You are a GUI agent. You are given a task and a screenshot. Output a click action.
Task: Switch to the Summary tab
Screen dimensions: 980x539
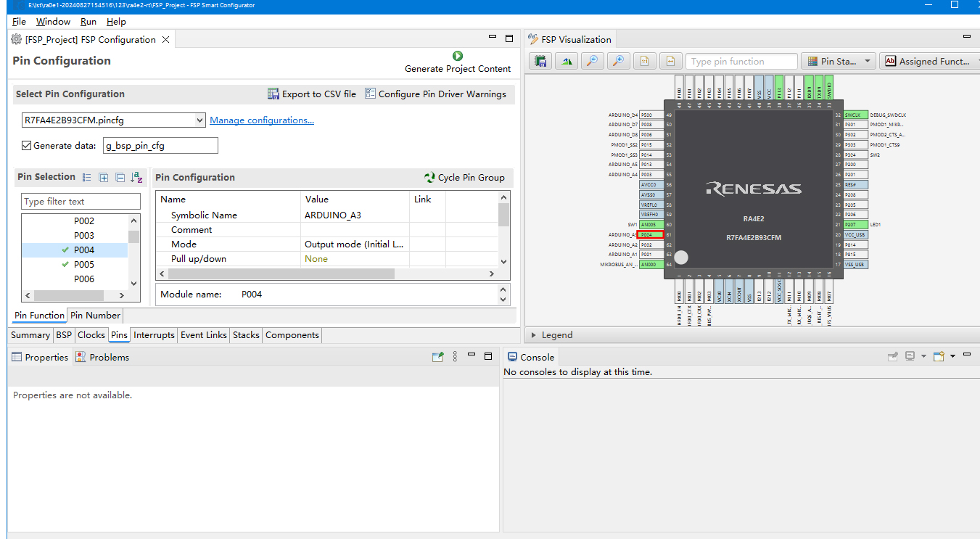point(30,335)
